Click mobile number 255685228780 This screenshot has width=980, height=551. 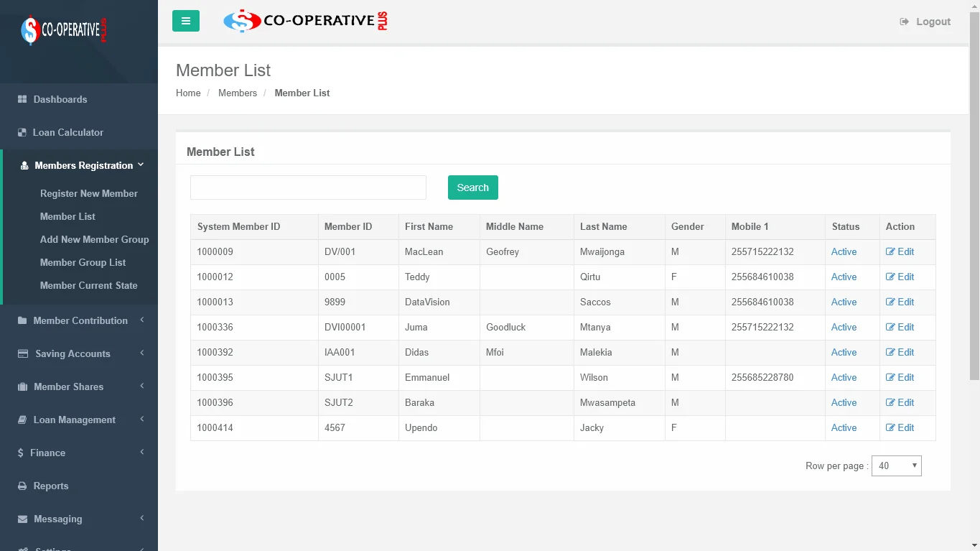coord(762,377)
